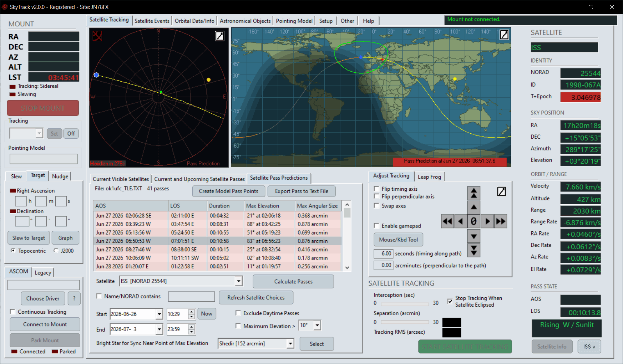The width and height of the screenshot is (623, 364).
Task: Click the double up arrow adjust button
Action: point(473,193)
